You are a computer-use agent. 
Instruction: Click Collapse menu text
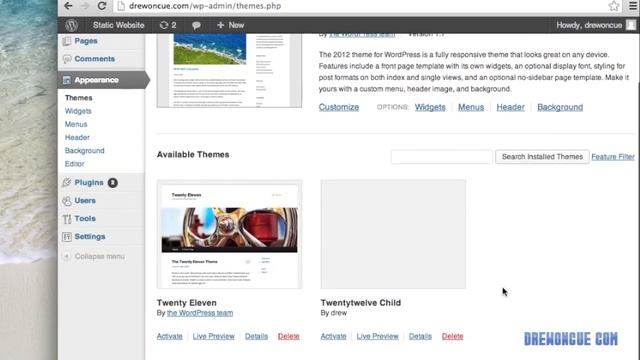tap(100, 256)
